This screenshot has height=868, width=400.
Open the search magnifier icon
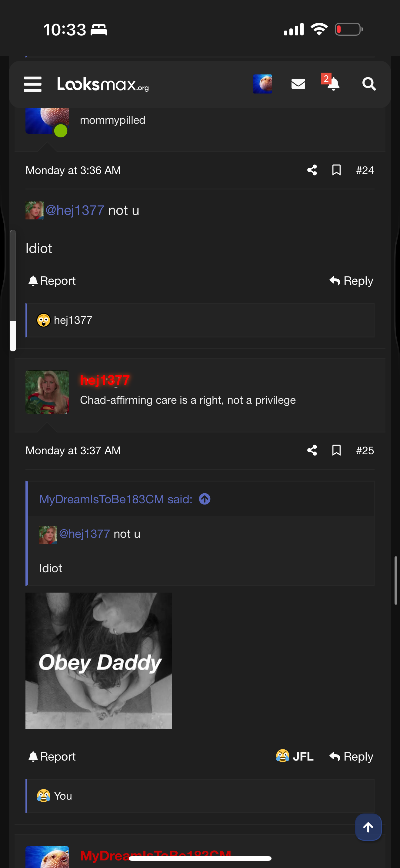point(368,84)
